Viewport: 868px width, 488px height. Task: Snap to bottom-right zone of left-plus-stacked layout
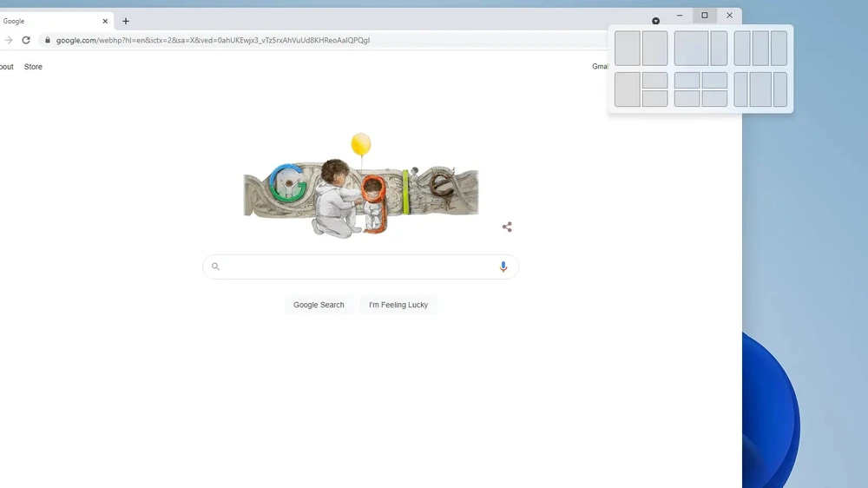pos(654,99)
